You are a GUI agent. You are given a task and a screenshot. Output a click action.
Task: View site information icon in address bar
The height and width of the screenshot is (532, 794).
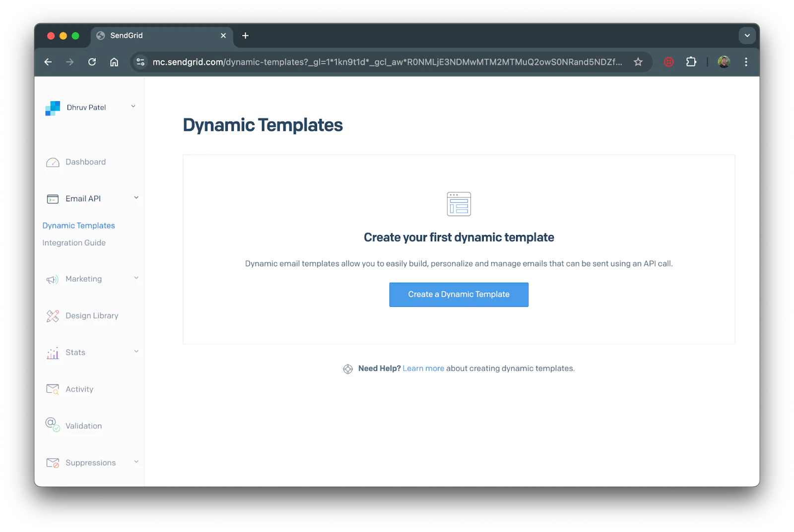141,62
